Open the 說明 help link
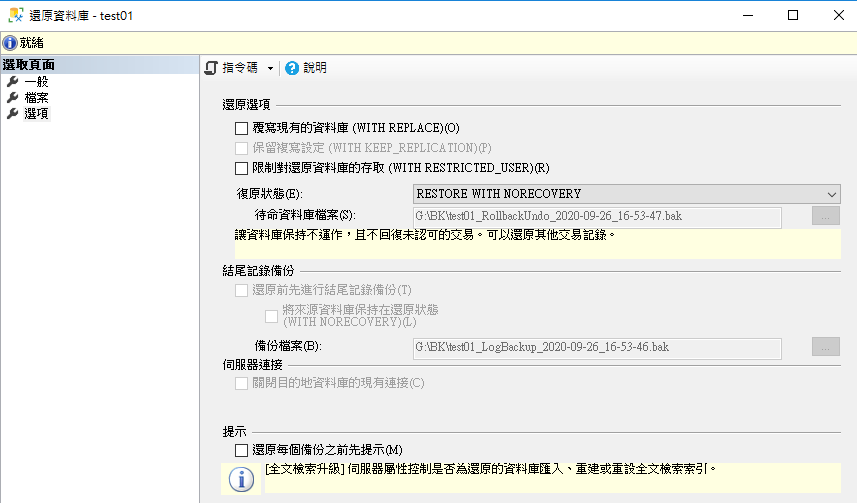857x503 pixels. [x=315, y=68]
